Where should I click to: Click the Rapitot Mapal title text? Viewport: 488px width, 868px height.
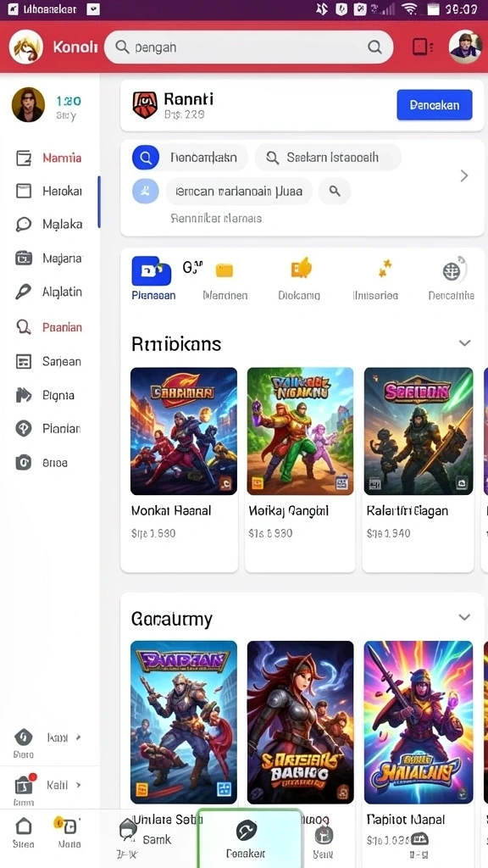pyautogui.click(x=406, y=820)
